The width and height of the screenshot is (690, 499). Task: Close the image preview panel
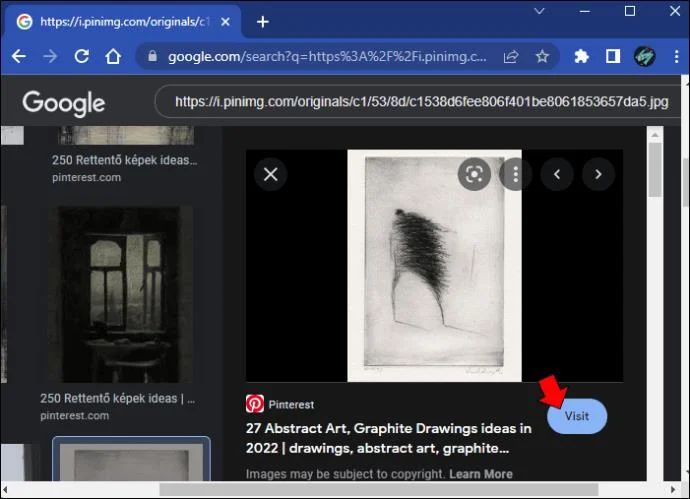271,174
